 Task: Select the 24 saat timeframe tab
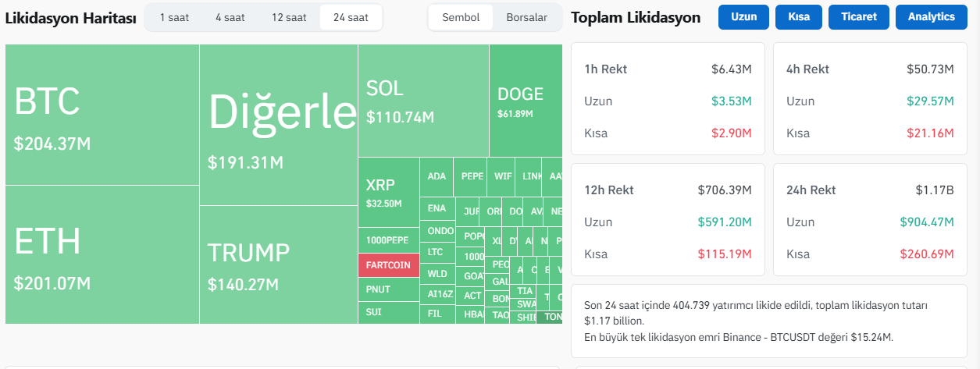351,17
